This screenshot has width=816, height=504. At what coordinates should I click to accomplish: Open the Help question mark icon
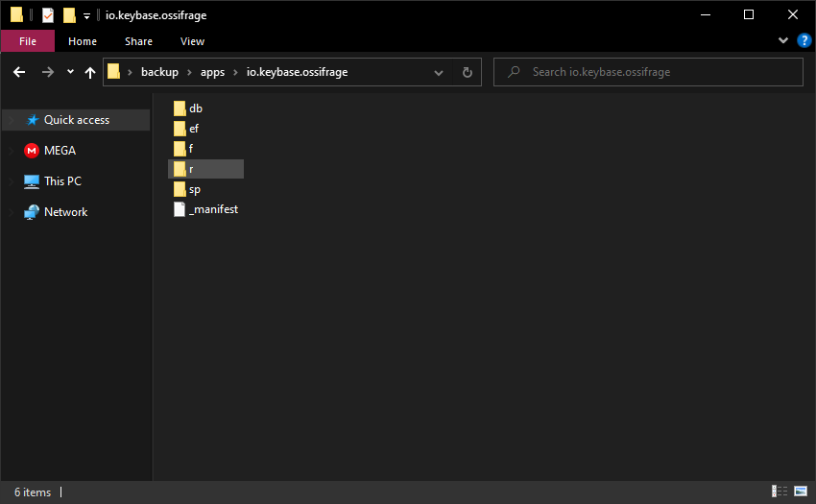[804, 40]
